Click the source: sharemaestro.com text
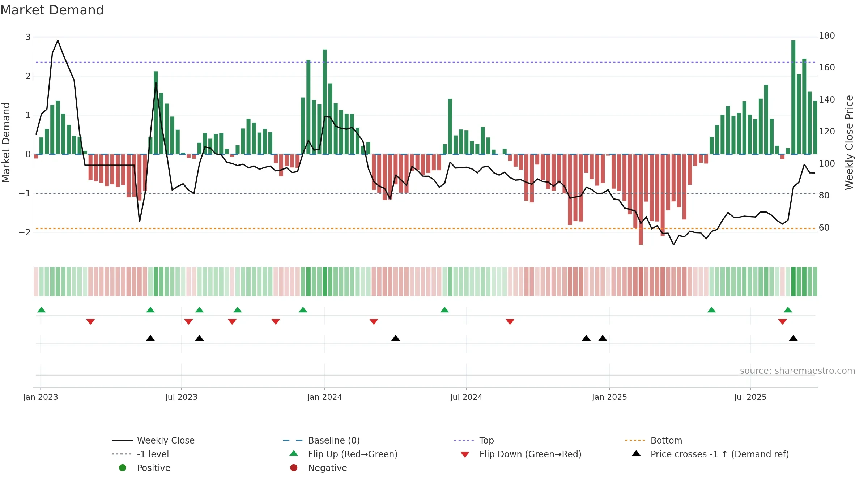This screenshot has width=868, height=488. pyautogui.click(x=797, y=371)
